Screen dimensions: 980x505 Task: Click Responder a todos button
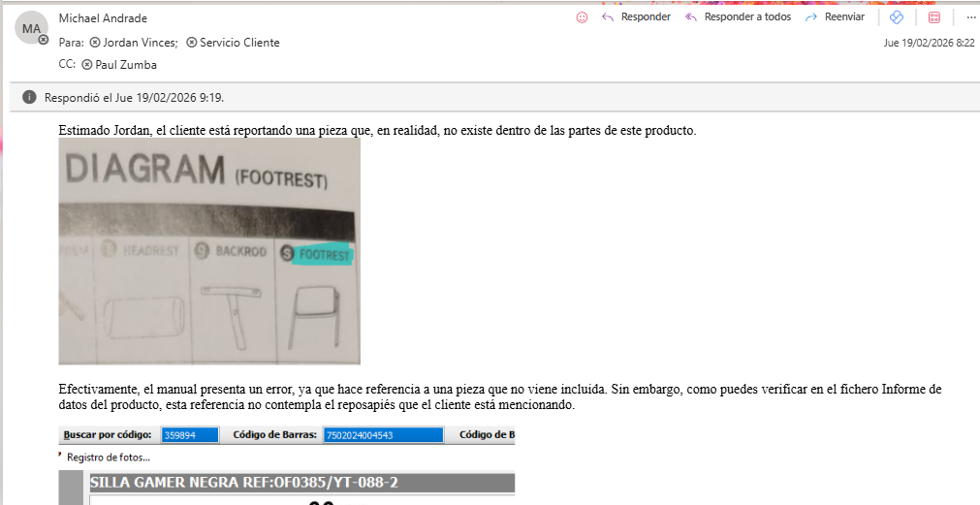(738, 17)
